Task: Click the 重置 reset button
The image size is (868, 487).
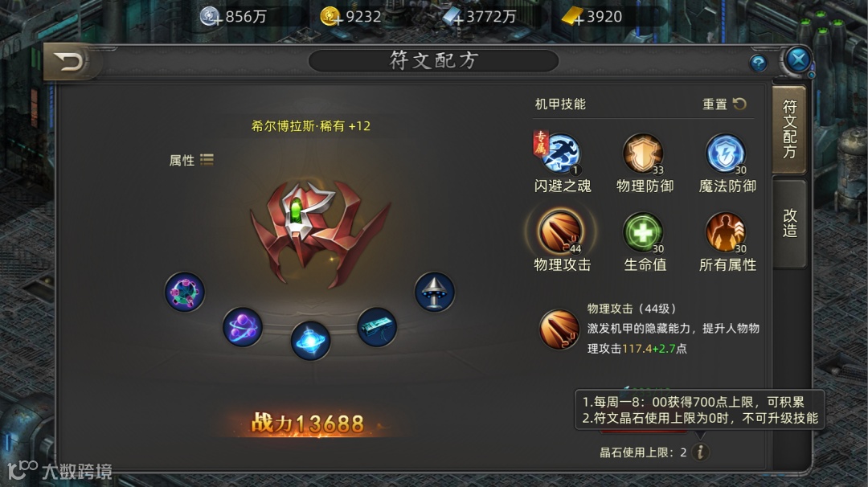Action: coord(725,104)
